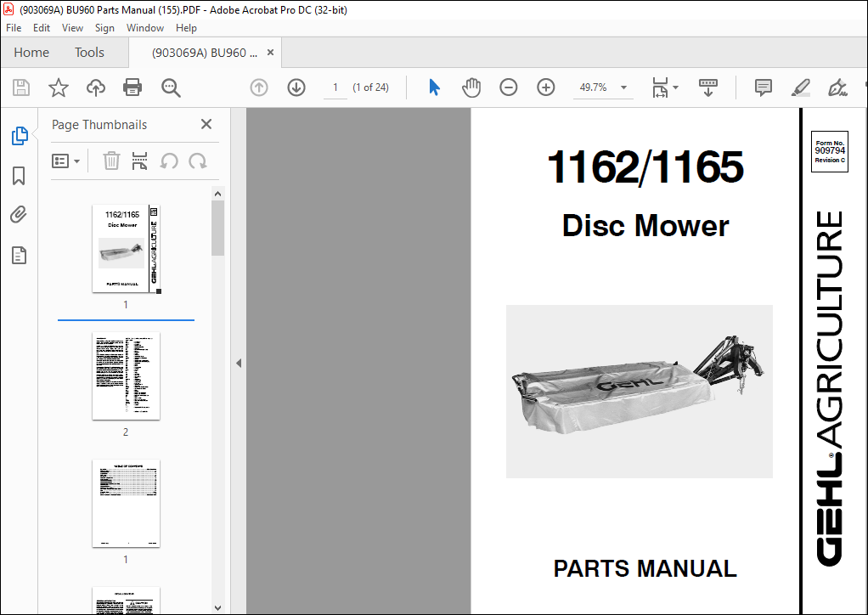Open the Help menu

click(186, 28)
